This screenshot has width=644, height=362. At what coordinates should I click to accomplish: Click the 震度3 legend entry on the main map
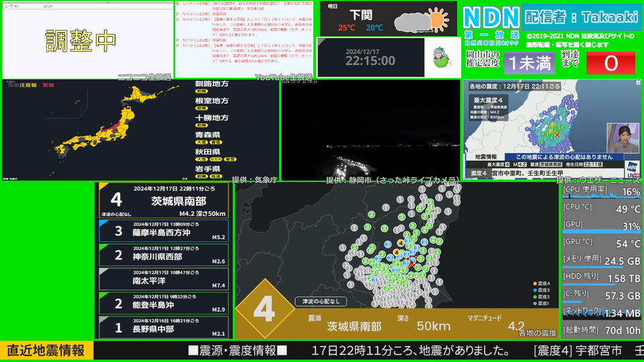541,290
